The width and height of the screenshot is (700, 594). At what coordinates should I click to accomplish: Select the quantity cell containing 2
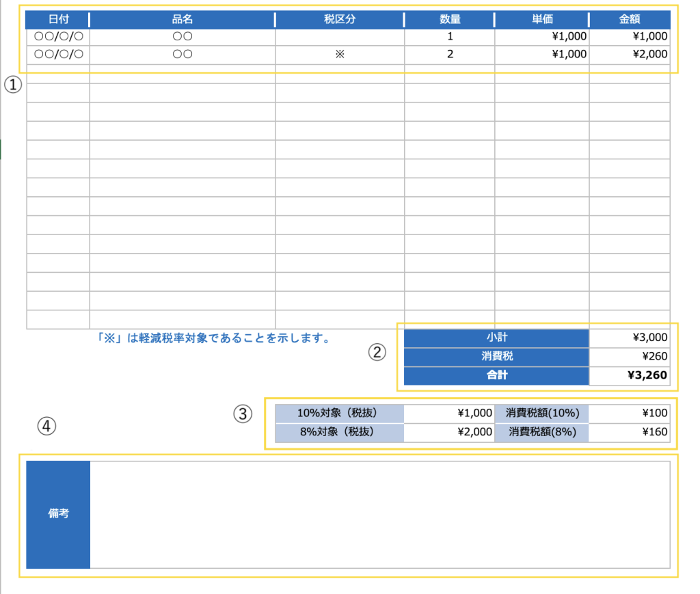449,55
